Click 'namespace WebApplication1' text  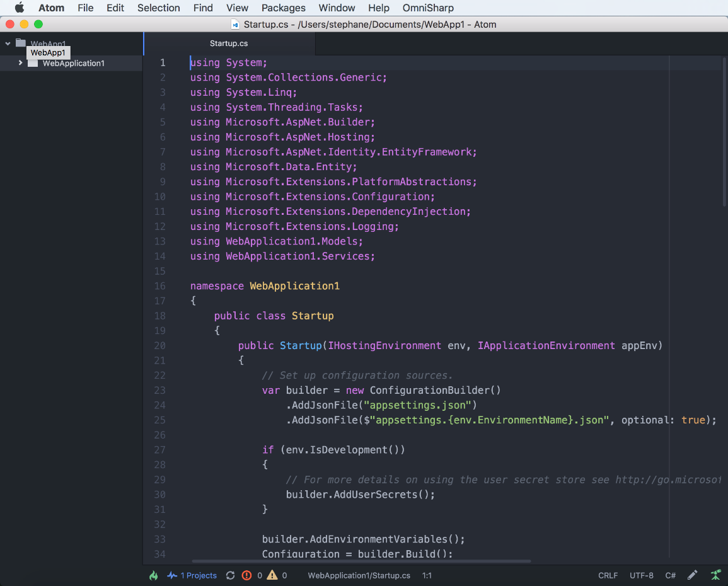[265, 286]
